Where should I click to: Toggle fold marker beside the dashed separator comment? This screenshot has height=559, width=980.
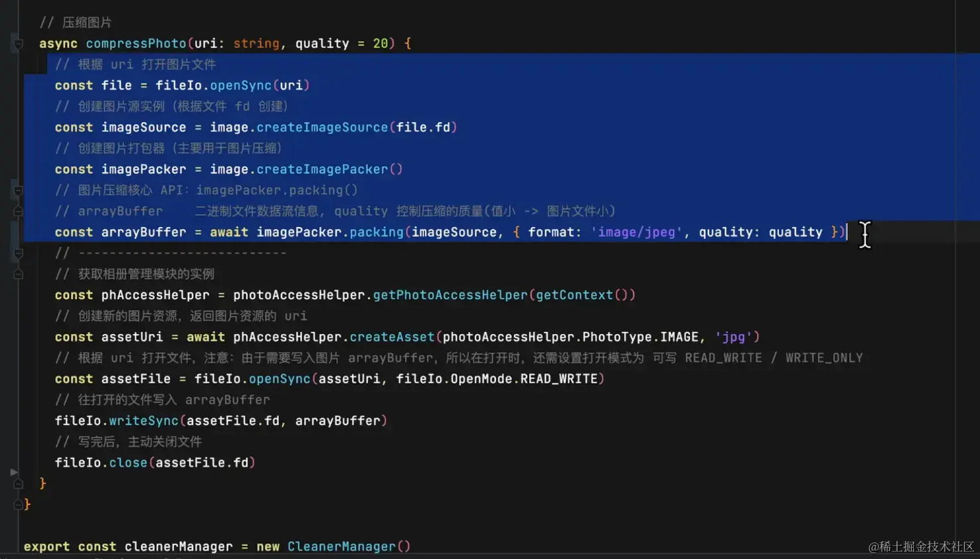click(x=19, y=253)
